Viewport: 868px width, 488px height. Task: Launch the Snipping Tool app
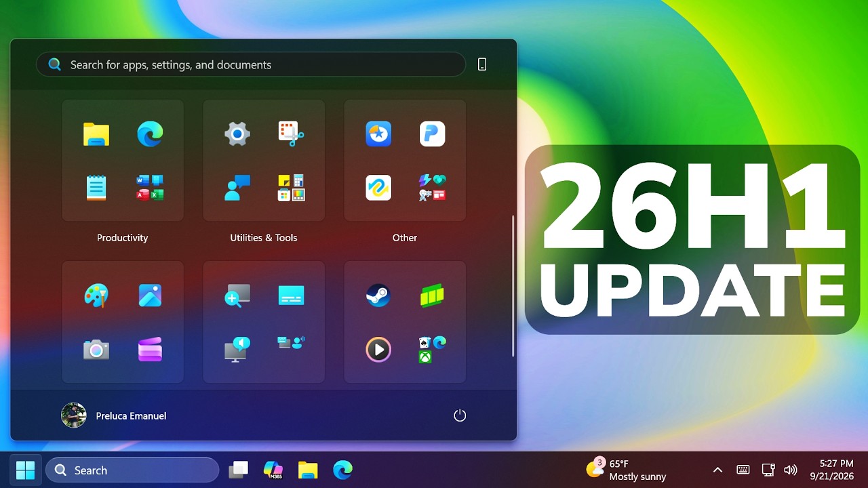tap(292, 134)
